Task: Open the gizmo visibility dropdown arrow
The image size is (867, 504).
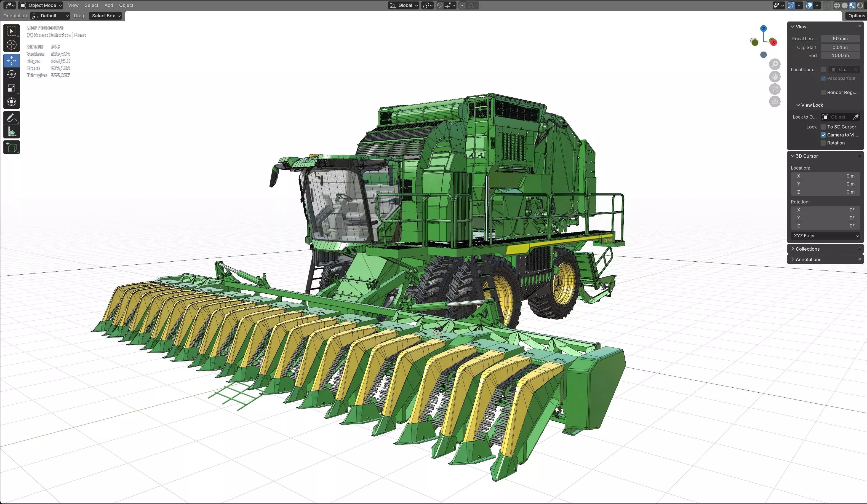Action: pyautogui.click(x=799, y=6)
